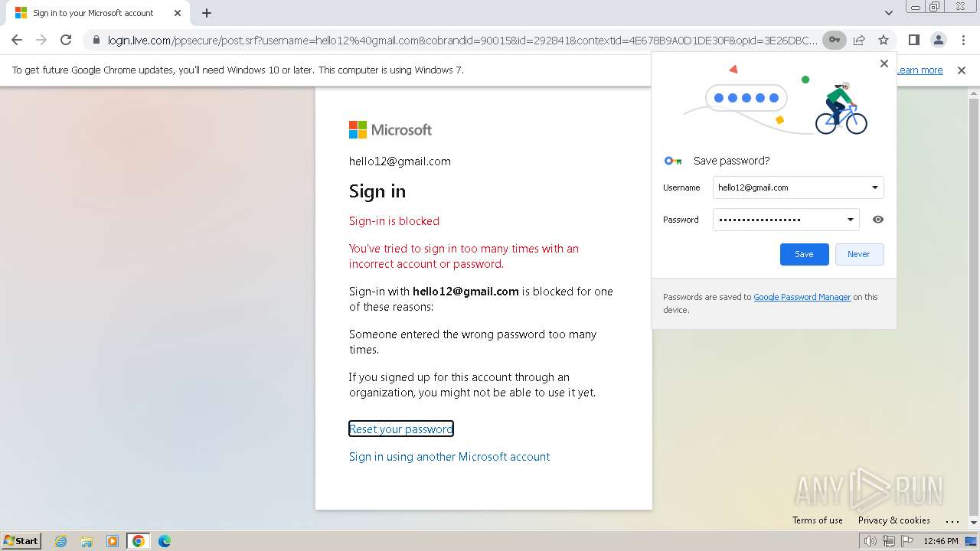
Task: Open File Explorer from taskbar
Action: point(87,541)
